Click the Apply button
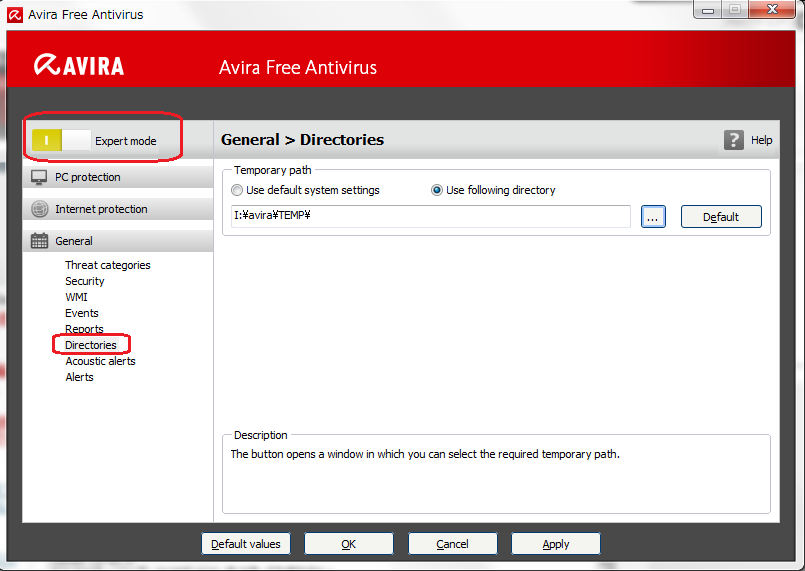The height and width of the screenshot is (571, 805). click(x=555, y=544)
